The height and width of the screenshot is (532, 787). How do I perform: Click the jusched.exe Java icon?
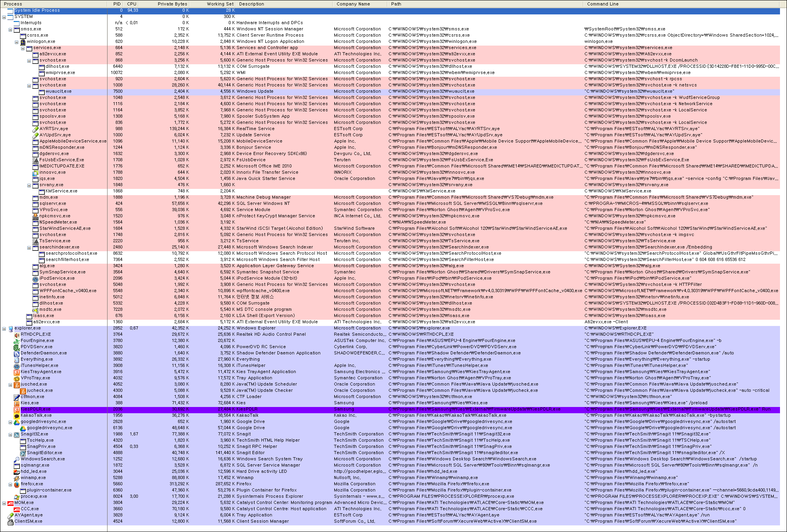(17, 384)
